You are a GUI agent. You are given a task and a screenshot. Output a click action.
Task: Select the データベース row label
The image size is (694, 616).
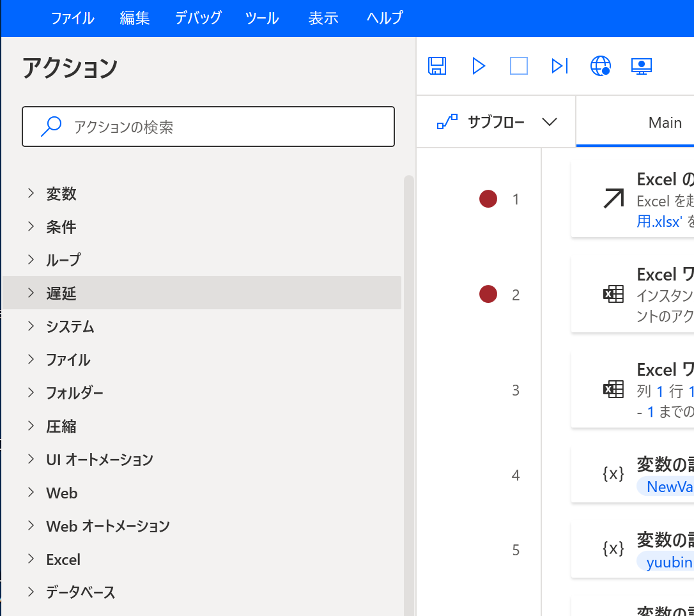point(81,592)
